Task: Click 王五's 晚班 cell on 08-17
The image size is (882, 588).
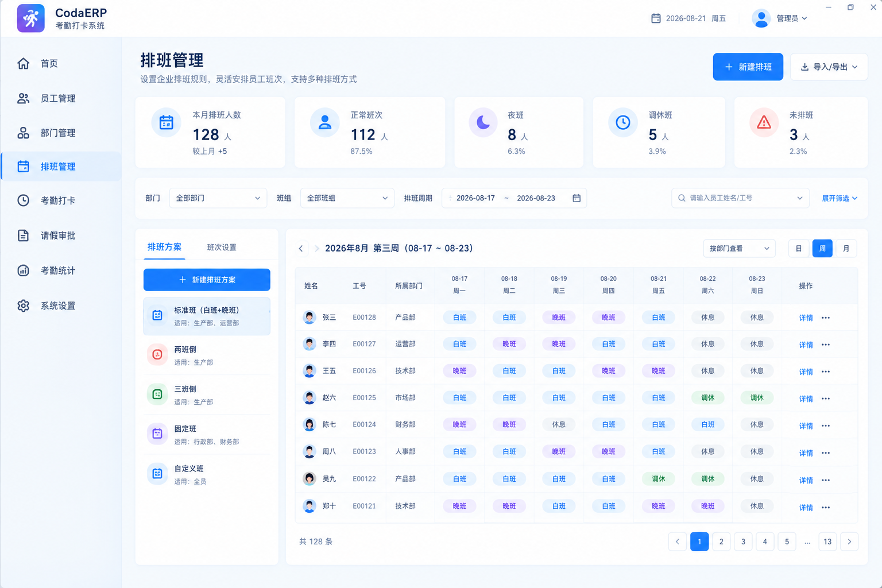Action: coord(459,371)
